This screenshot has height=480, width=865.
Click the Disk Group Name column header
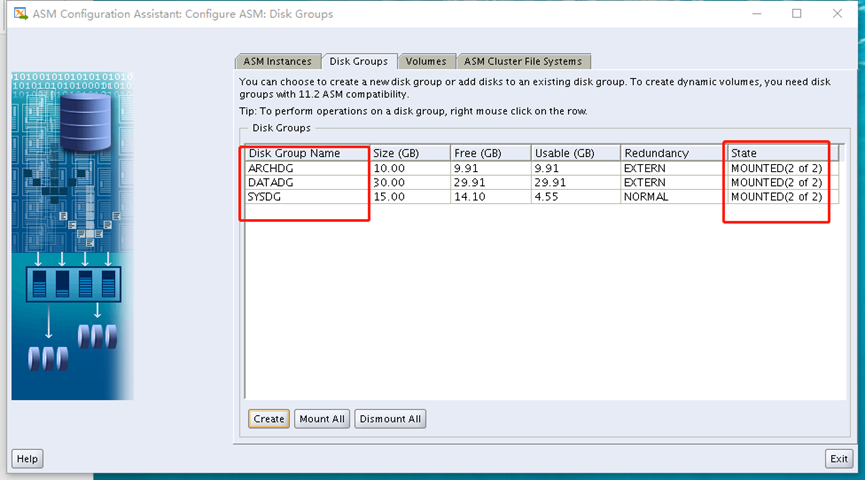pyautogui.click(x=307, y=153)
